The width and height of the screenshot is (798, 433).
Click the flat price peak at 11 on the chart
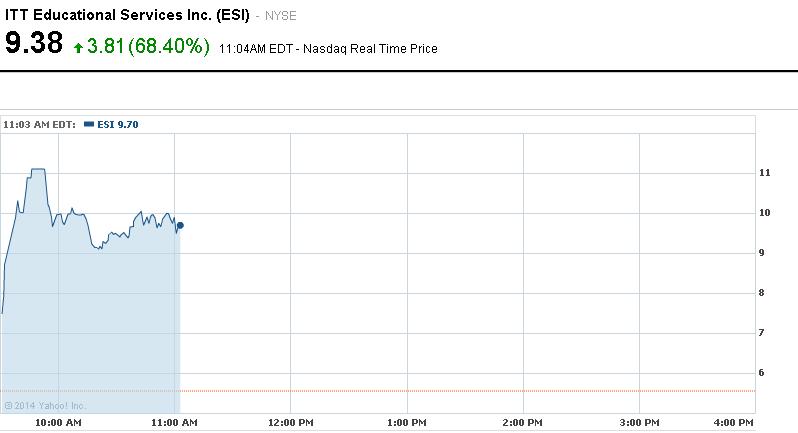tap(39, 170)
